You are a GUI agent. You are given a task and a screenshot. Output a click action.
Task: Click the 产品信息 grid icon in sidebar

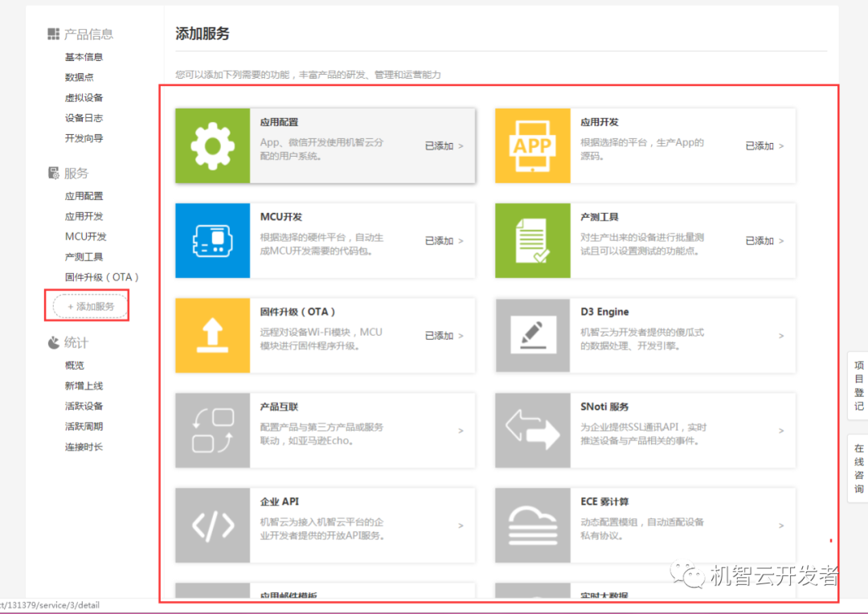[x=53, y=35]
